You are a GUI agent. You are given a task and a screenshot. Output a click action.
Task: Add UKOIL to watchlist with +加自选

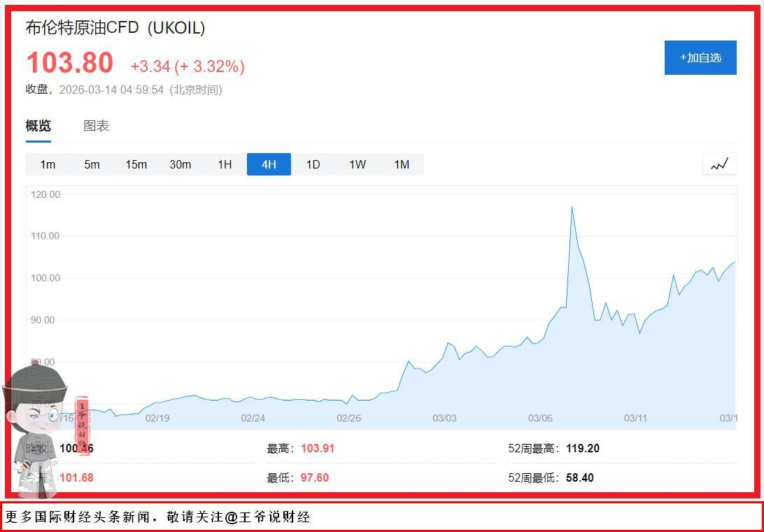(700, 57)
